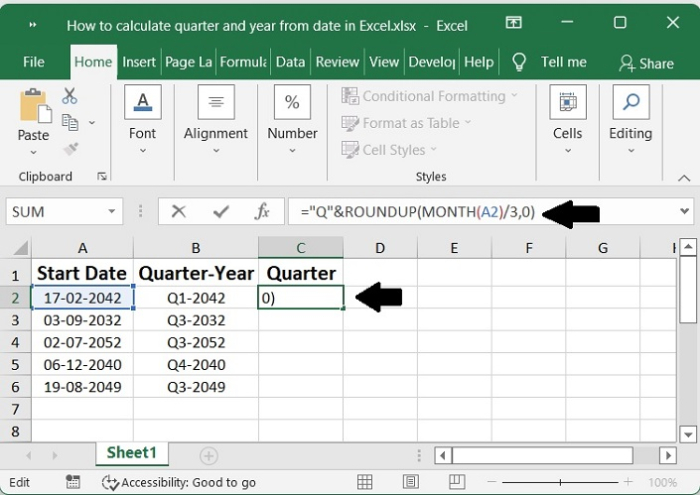Click the Insert Function fx icon

tap(262, 211)
